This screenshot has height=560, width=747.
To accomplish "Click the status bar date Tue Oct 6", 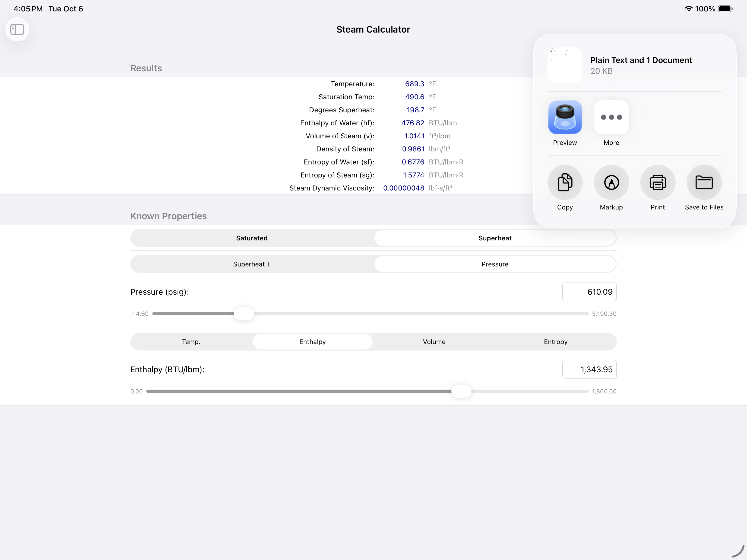I will point(66,9).
